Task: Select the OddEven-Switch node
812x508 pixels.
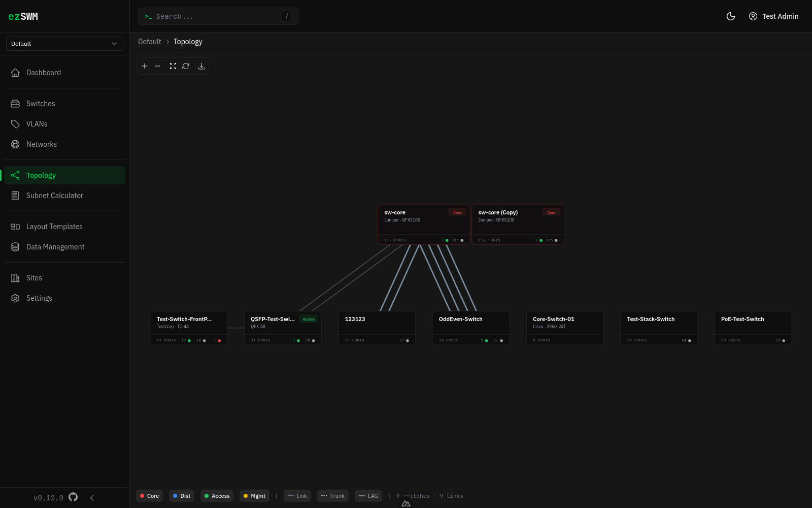Action: [x=471, y=328]
